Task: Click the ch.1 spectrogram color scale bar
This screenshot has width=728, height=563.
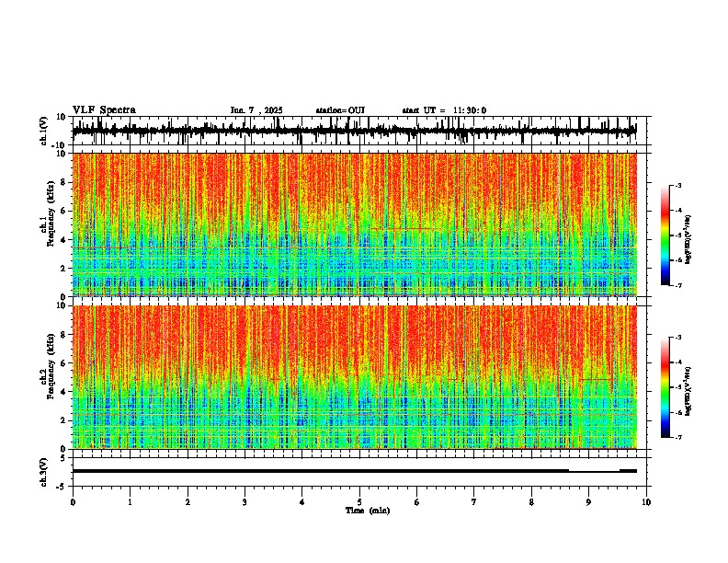Action: 665,236
